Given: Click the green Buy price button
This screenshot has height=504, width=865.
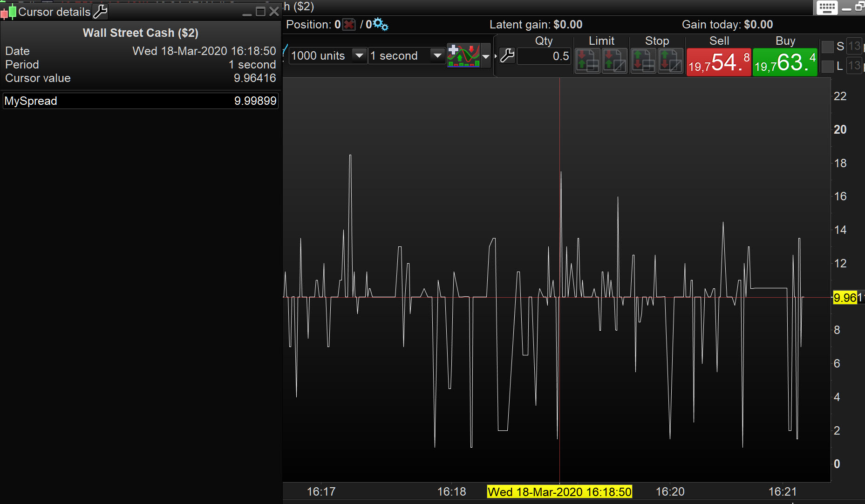Looking at the screenshot, I should 785,62.
